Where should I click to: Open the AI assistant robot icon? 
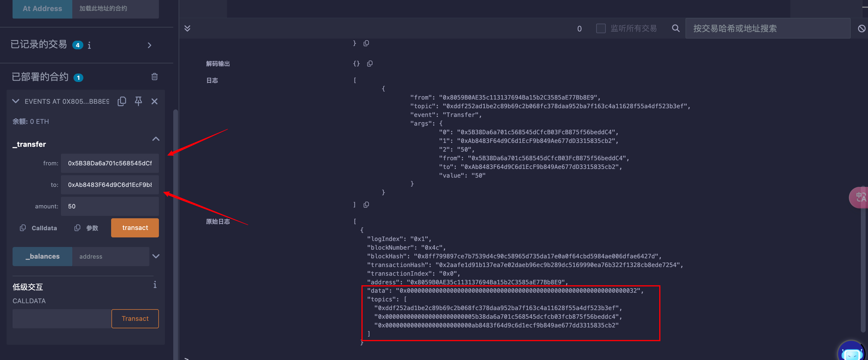click(852, 351)
